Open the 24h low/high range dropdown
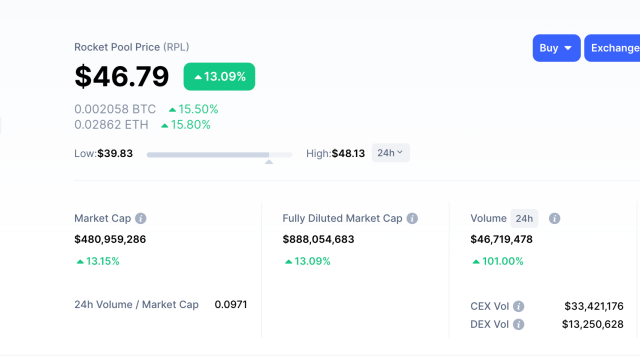The width and height of the screenshot is (640, 360). pos(391,153)
